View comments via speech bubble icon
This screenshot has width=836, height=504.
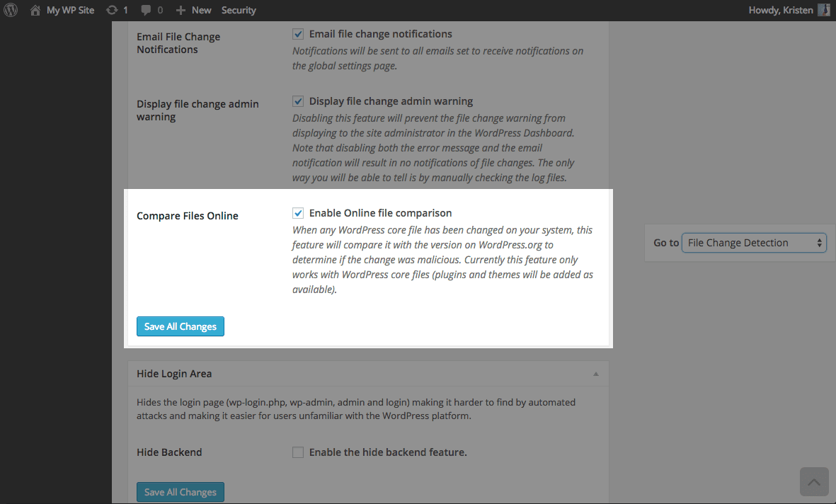point(146,10)
